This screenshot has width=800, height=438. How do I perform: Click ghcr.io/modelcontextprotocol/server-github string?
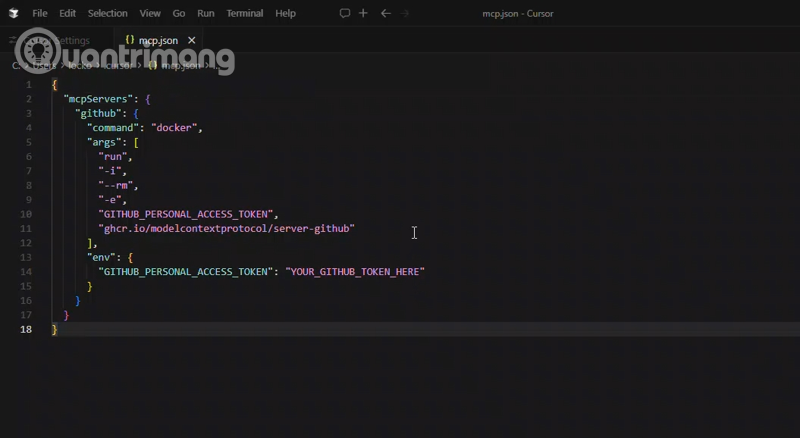tap(227, 228)
